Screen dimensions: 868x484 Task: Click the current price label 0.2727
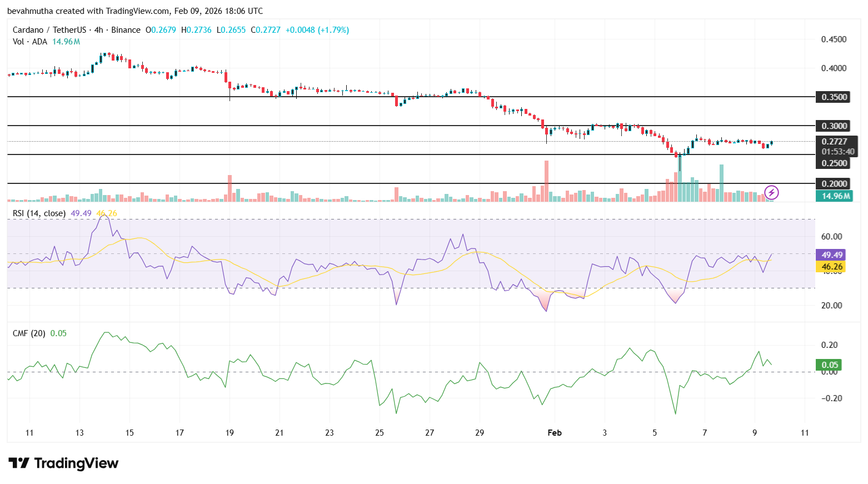[834, 142]
